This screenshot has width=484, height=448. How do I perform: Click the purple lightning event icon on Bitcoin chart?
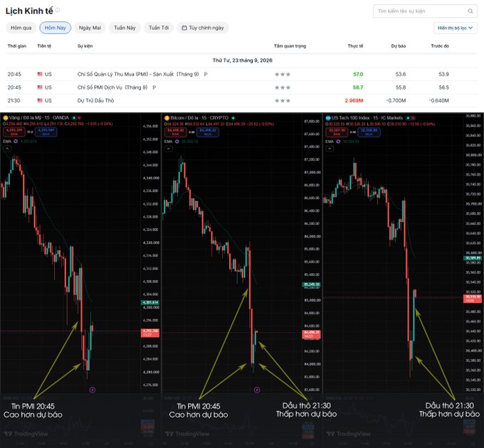click(257, 390)
